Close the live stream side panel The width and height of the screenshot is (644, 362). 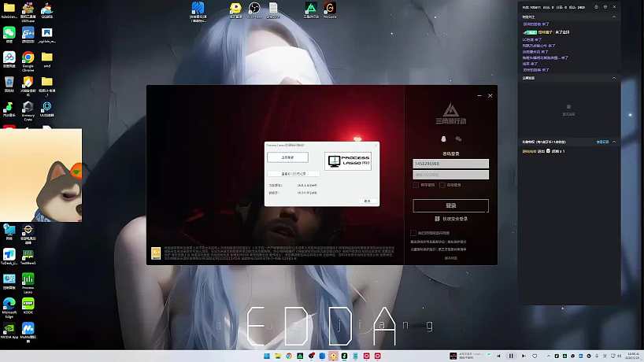614,7
